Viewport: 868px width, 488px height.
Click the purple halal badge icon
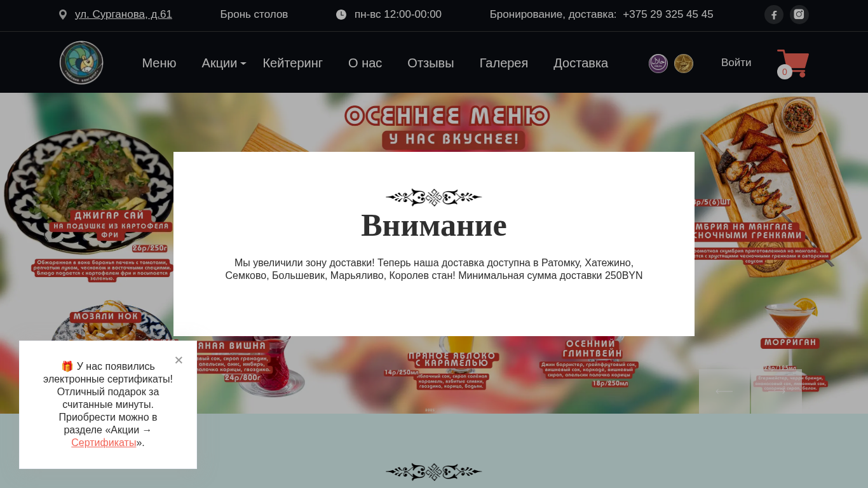tap(658, 64)
